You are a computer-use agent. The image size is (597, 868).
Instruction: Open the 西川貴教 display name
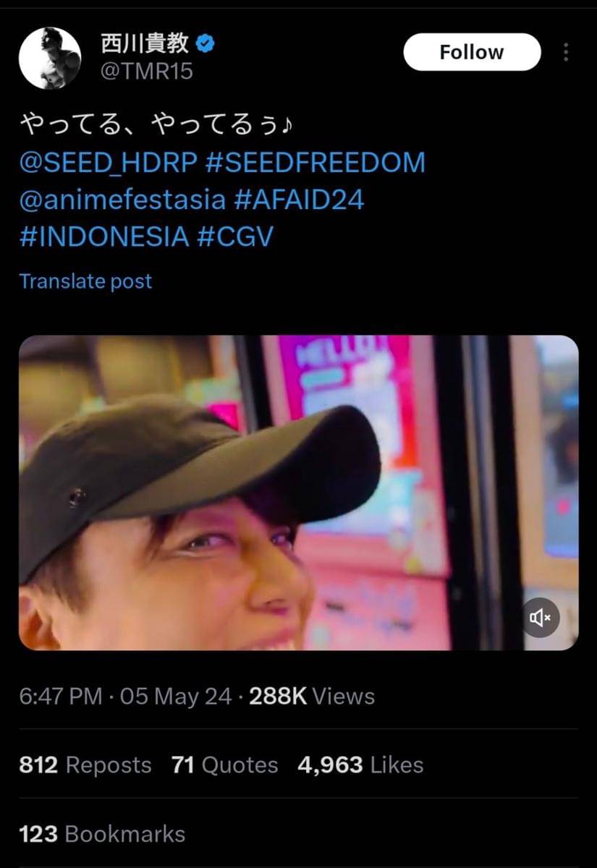pos(145,44)
